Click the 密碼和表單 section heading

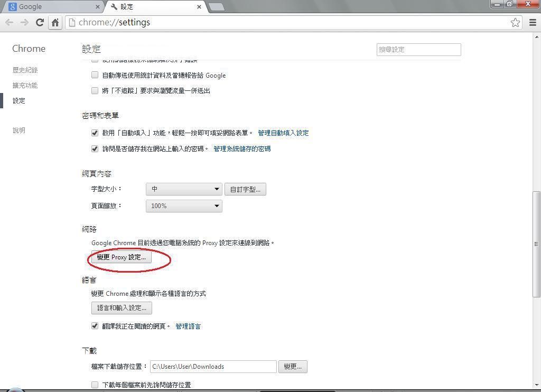pos(100,116)
